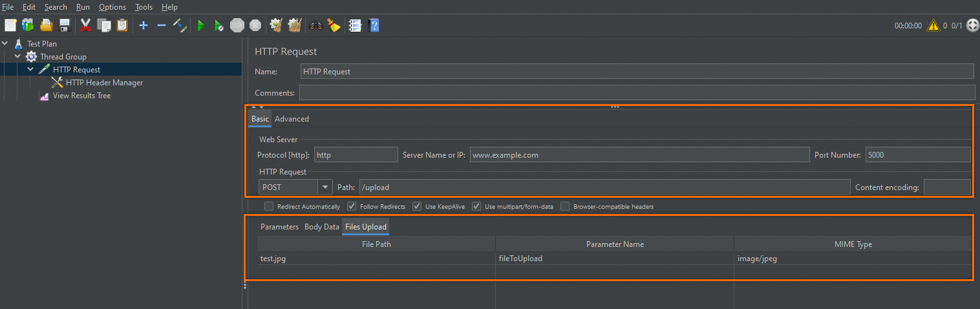Select the fileToUpload parameter name cell
This screenshot has height=309, width=980.
tap(615, 259)
